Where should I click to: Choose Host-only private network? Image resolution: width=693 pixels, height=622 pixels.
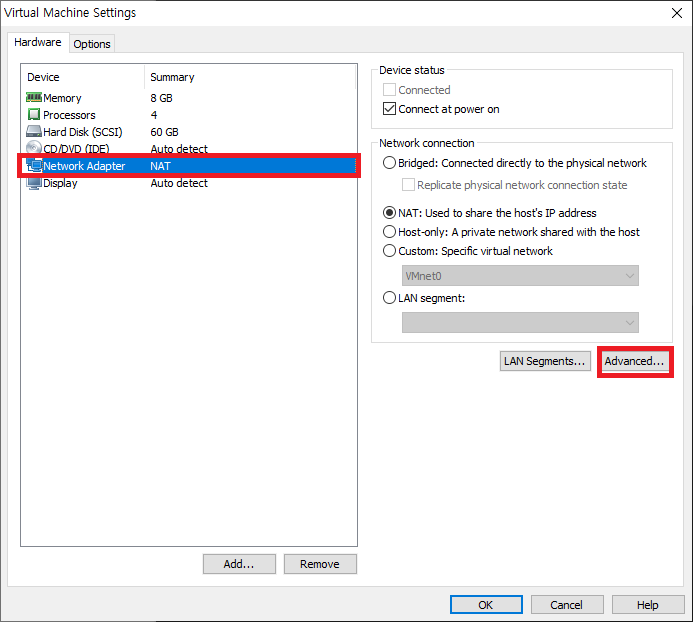(x=389, y=232)
